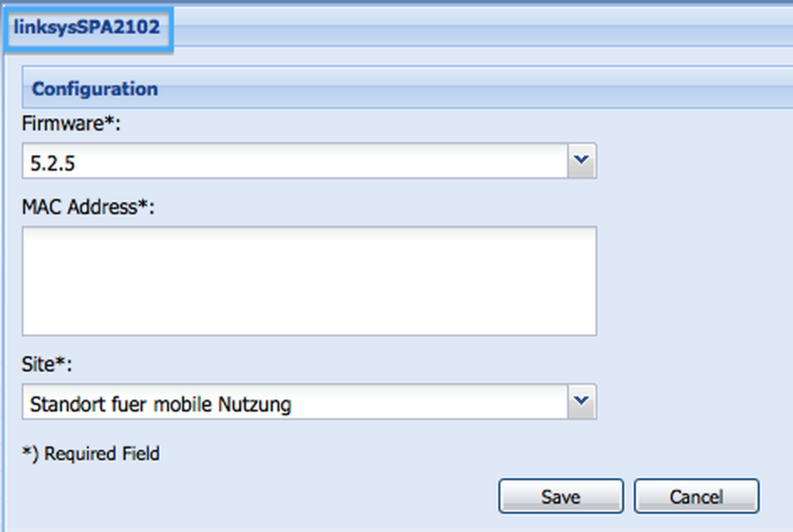Click the 'MAC Address' field label
Viewport: 793px width, 532px height.
coord(79,207)
